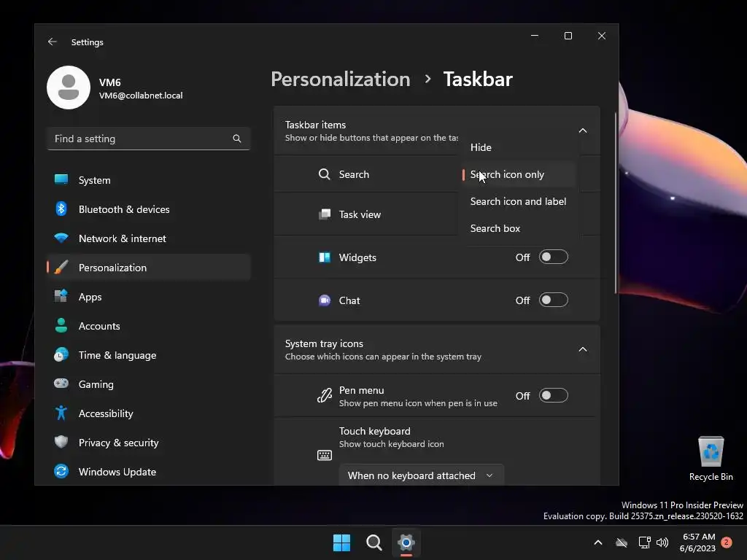Click Choose which icons can appear text
The width and height of the screenshot is (747, 560).
383,356
